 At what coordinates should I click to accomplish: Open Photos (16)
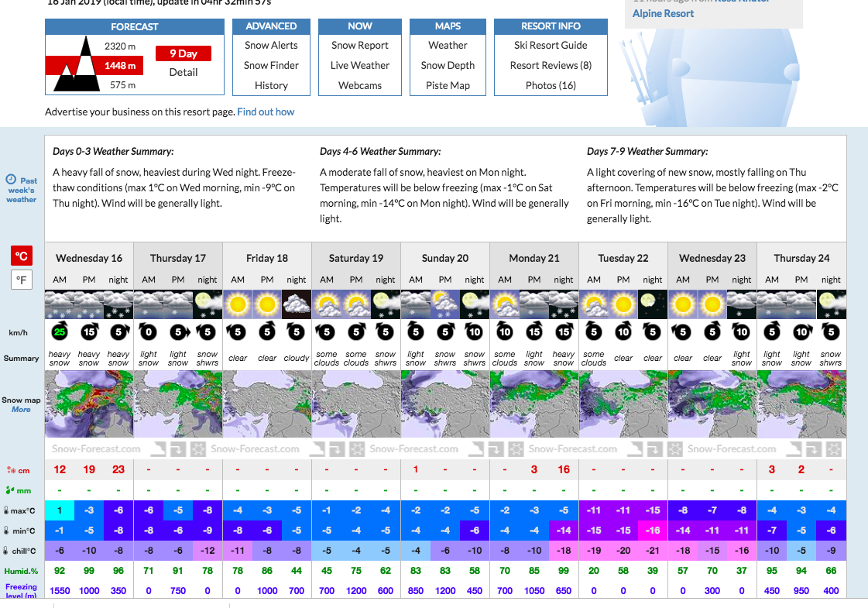click(551, 85)
